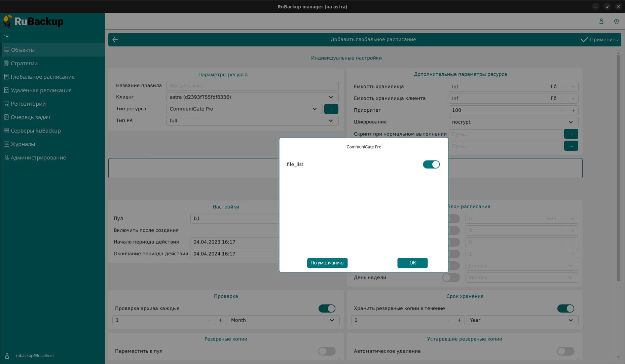This screenshot has width=625, height=364.
Task: Open settings gear icon at top right
Action: coord(616,21)
